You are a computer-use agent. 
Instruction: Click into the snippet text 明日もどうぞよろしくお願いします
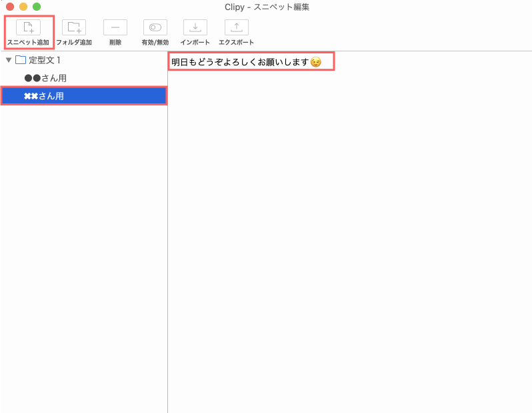pyautogui.click(x=240, y=62)
